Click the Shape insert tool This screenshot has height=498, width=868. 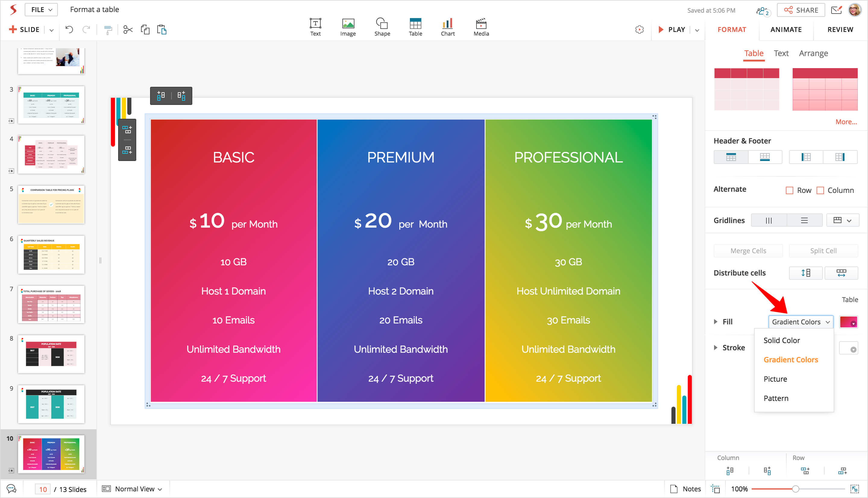[x=382, y=27]
